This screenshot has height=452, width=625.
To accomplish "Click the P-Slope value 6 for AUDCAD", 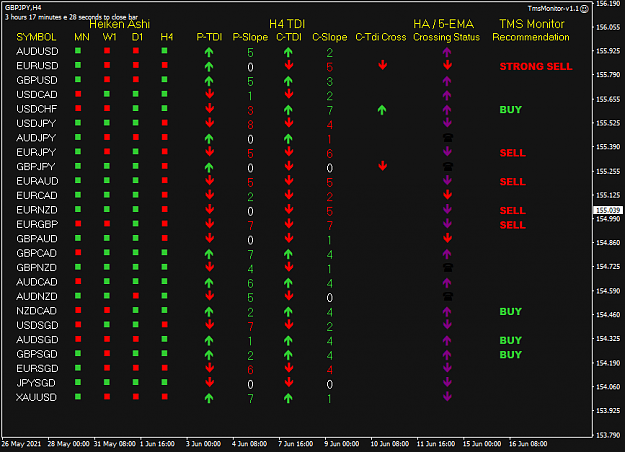I will [x=250, y=283].
